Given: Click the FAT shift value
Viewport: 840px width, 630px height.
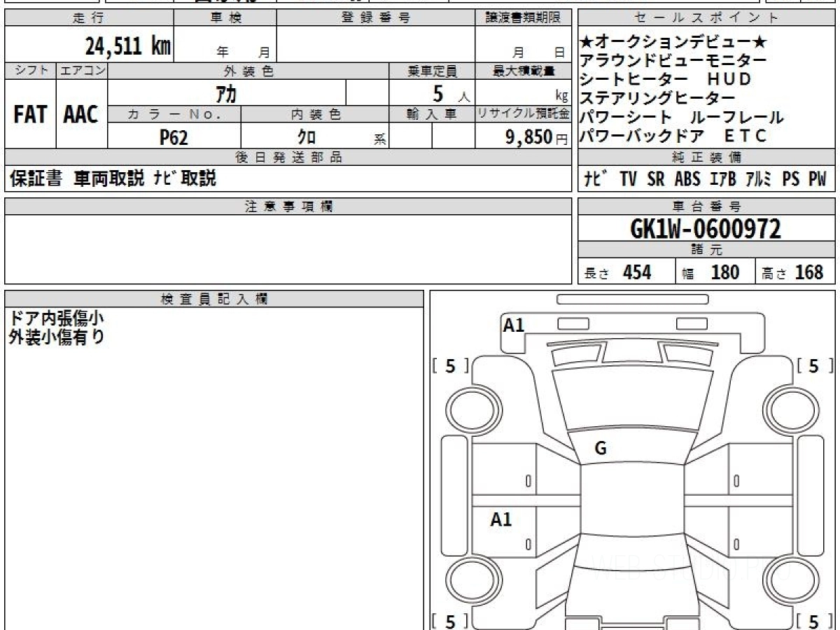Looking at the screenshot, I should pos(30,114).
